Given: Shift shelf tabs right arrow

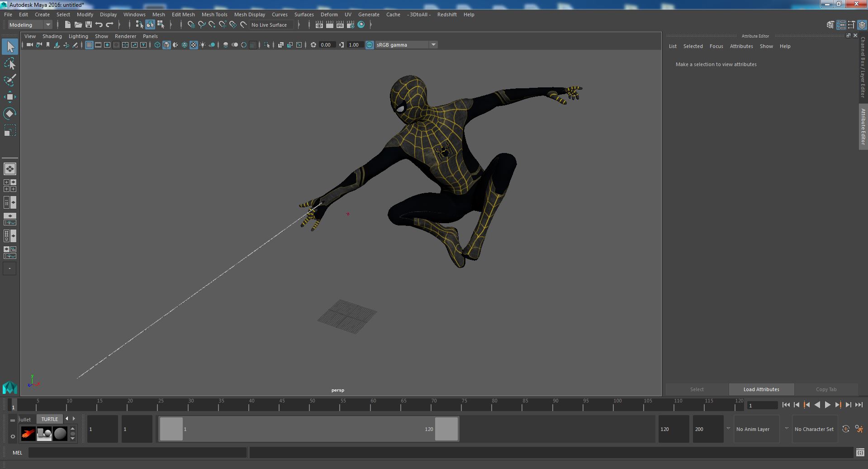Looking at the screenshot, I should [74, 419].
